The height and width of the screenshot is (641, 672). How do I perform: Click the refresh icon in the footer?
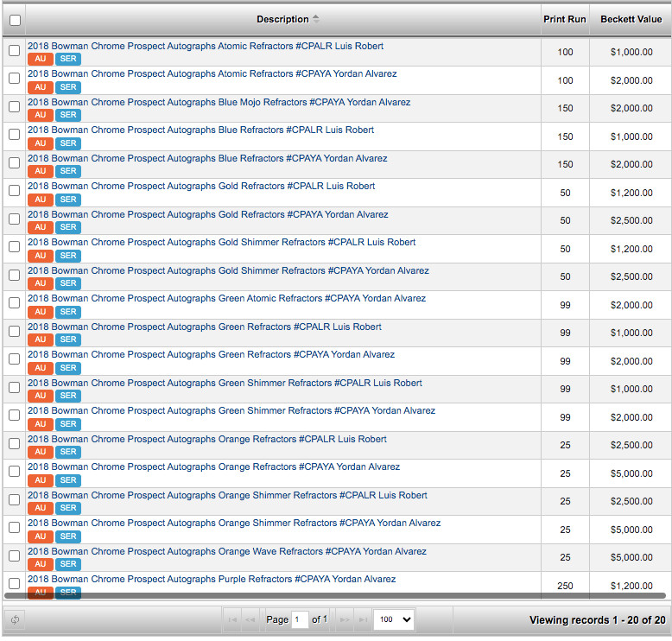pos(15,619)
